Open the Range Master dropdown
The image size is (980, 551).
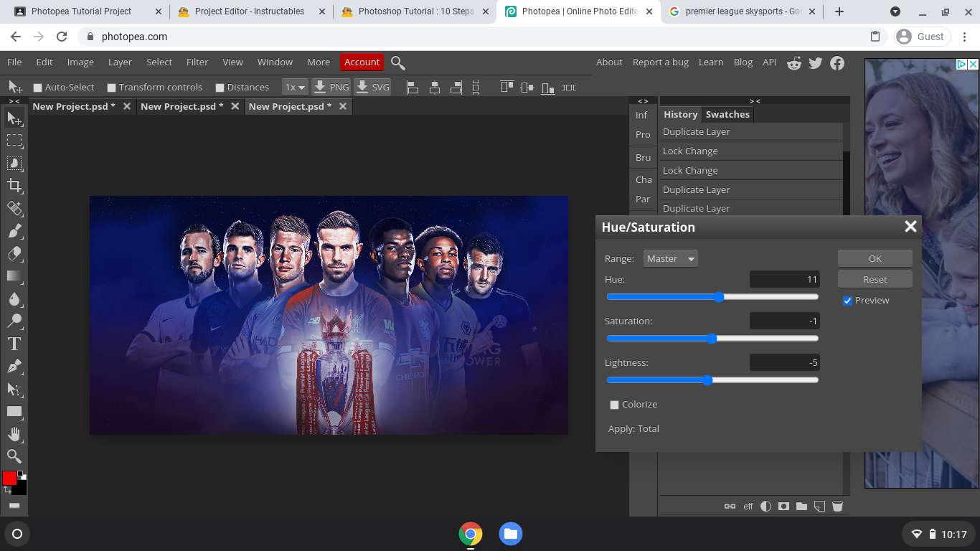pos(670,259)
